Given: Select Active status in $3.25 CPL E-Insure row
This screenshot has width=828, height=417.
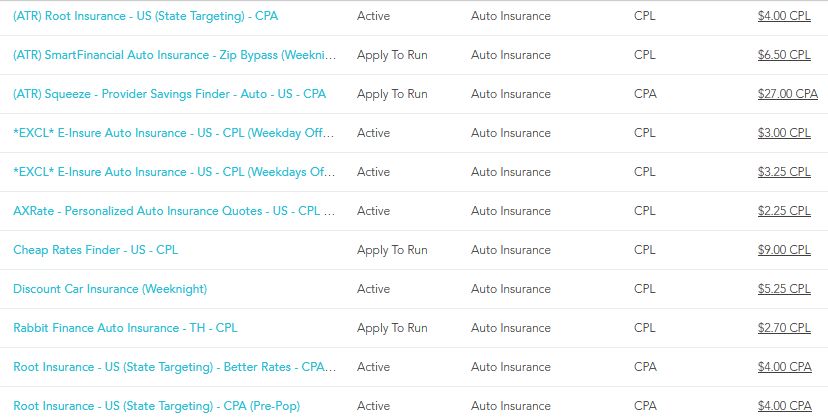Looking at the screenshot, I should pyautogui.click(x=373, y=172).
